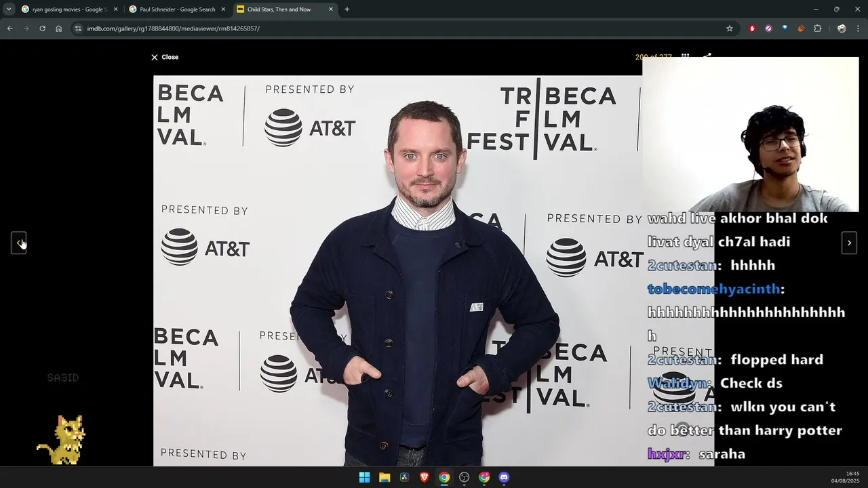This screenshot has width=868, height=488.
Task: Open the blue gem extension
Action: (x=785, y=28)
